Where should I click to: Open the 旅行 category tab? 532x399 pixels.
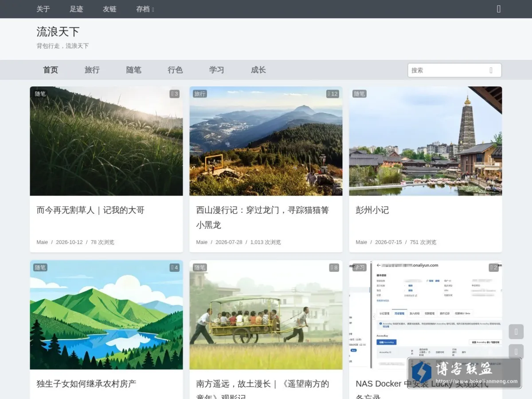(92, 70)
